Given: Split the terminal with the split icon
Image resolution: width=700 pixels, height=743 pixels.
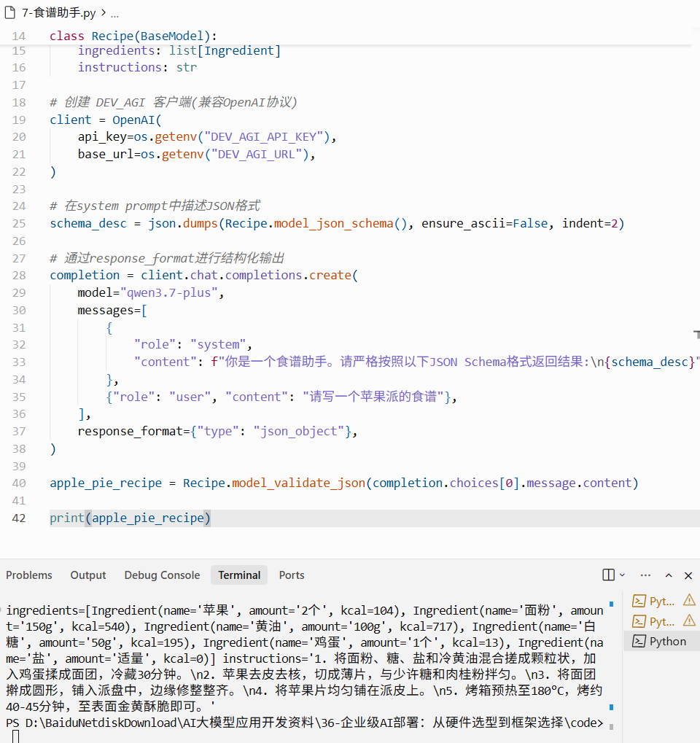Looking at the screenshot, I should 609,575.
